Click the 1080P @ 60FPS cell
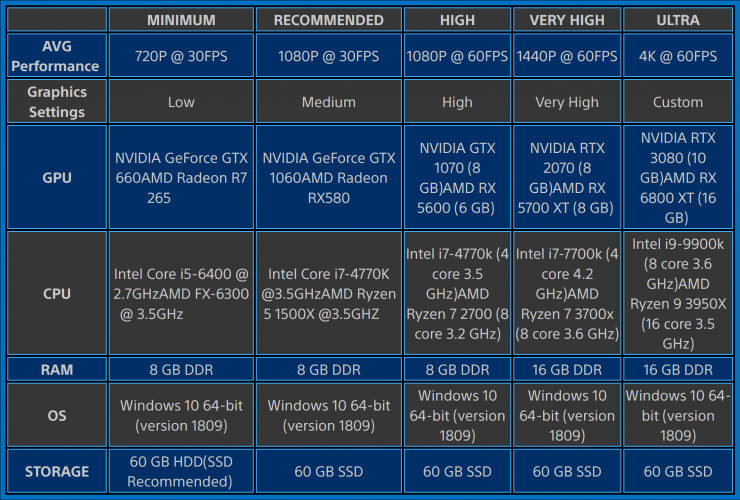This screenshot has height=500, width=740. (x=457, y=56)
